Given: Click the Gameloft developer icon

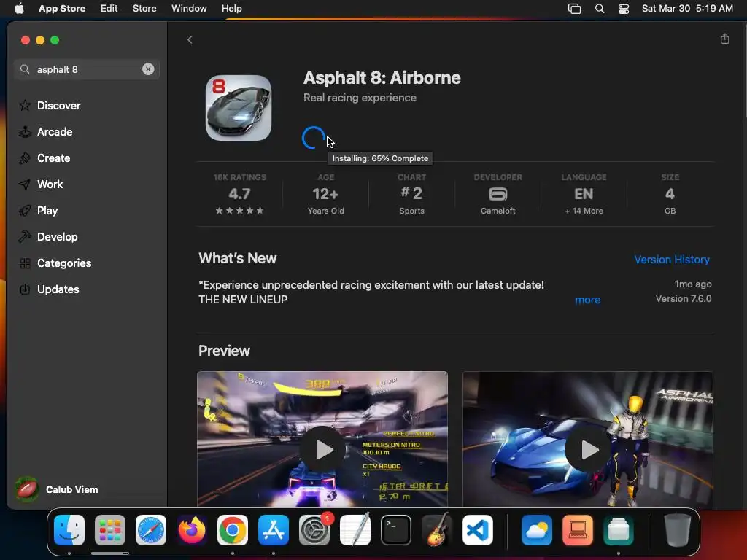Looking at the screenshot, I should (x=498, y=193).
